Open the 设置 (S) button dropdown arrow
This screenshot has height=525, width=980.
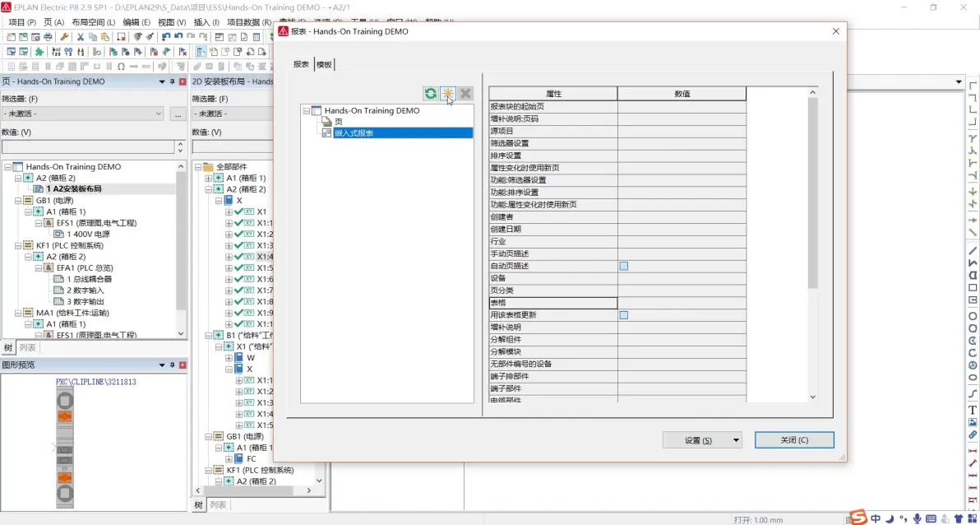tap(737, 440)
